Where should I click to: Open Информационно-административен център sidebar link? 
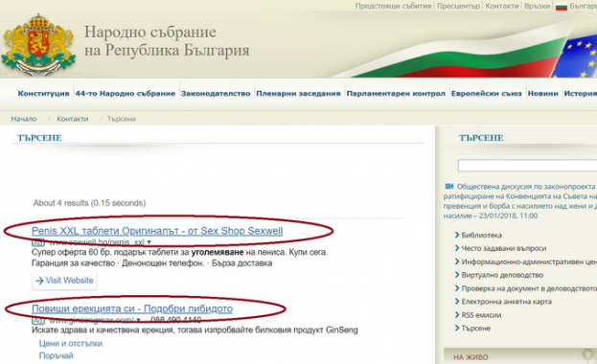point(529,262)
